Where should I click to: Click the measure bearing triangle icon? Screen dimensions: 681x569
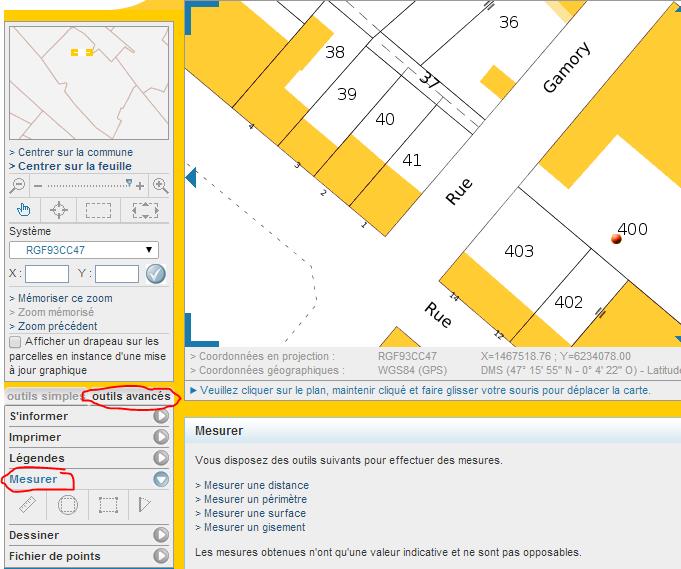pos(145,506)
